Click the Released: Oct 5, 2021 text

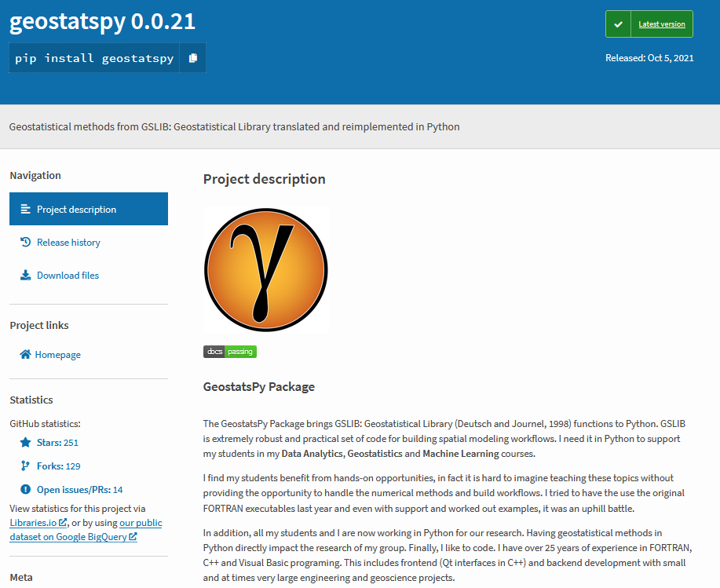click(649, 58)
